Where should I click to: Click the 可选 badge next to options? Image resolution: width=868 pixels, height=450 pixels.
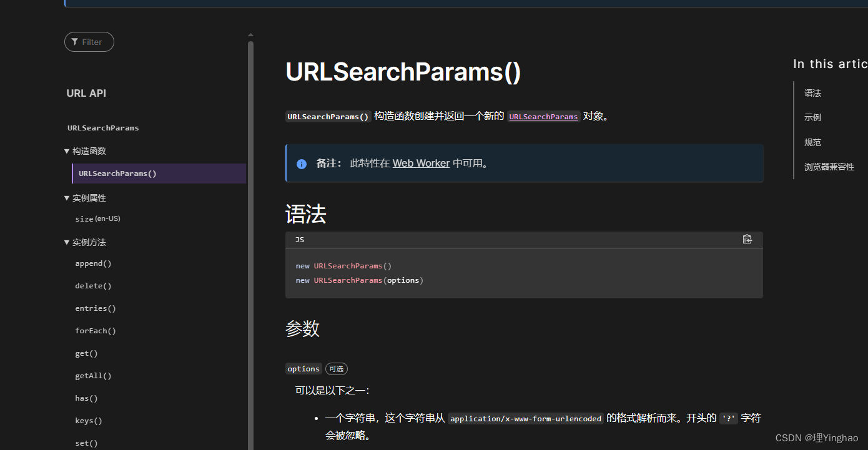point(336,368)
